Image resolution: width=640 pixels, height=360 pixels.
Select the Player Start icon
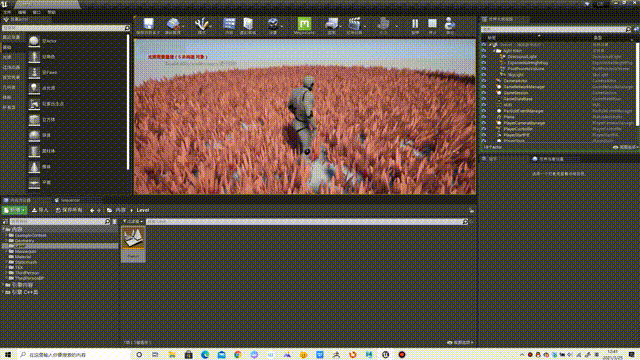coord(34,104)
